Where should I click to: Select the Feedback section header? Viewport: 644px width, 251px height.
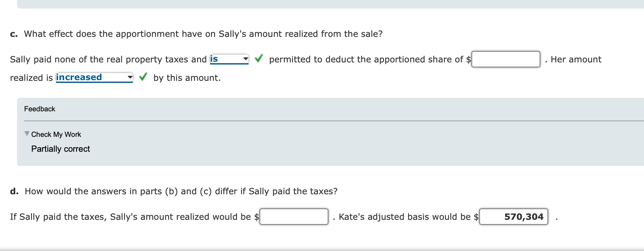[x=39, y=108]
